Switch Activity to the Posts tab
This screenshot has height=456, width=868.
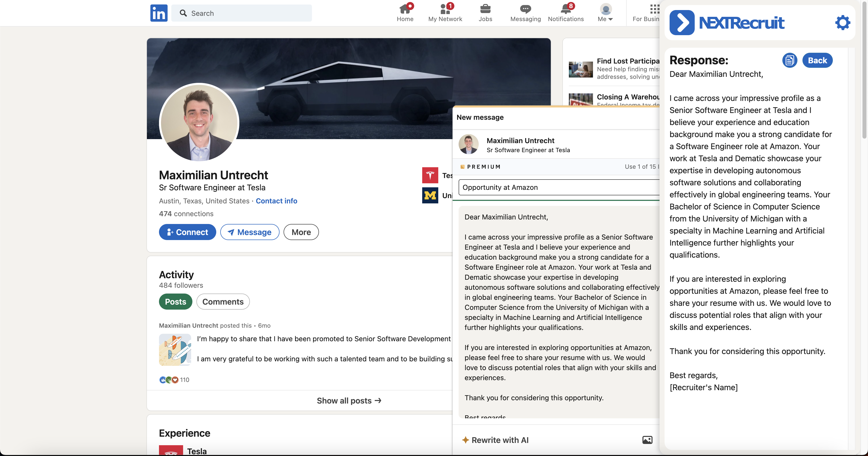pos(176,301)
